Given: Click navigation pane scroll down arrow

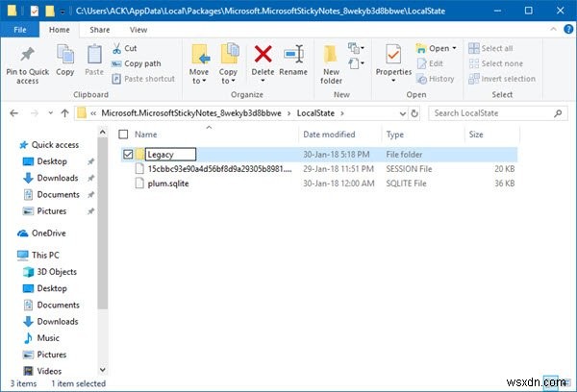Looking at the screenshot, I should click(103, 370).
